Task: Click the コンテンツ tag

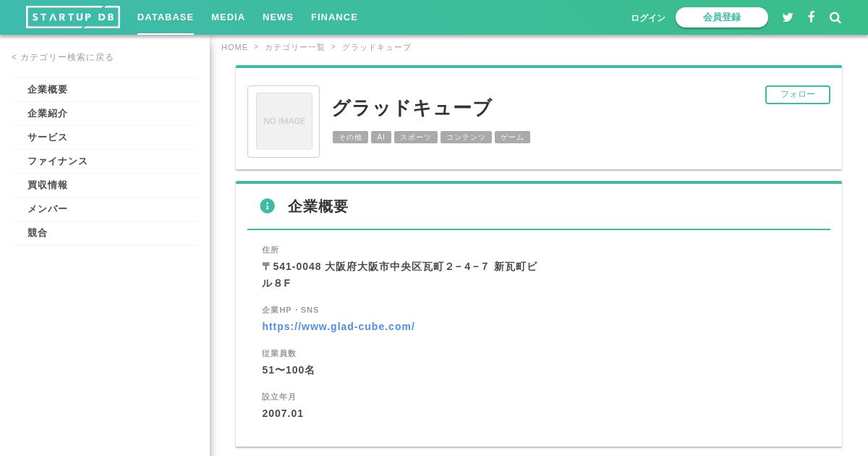Action: tap(466, 138)
